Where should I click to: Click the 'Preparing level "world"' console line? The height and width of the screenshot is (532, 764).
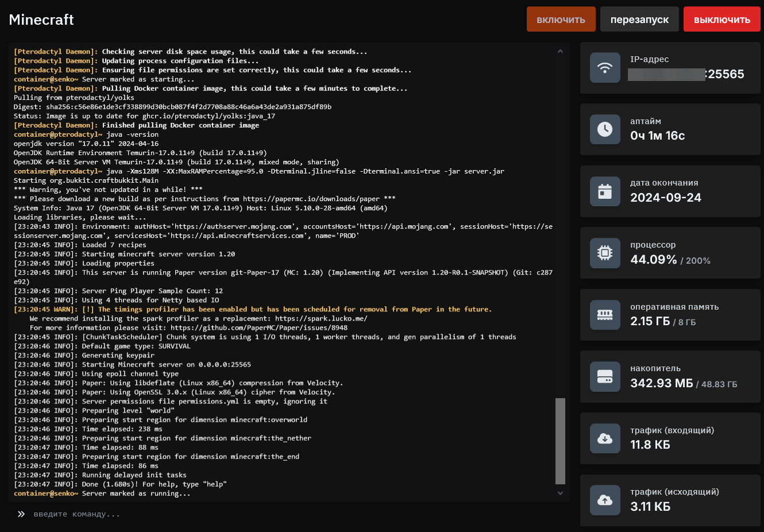pyautogui.click(x=94, y=410)
